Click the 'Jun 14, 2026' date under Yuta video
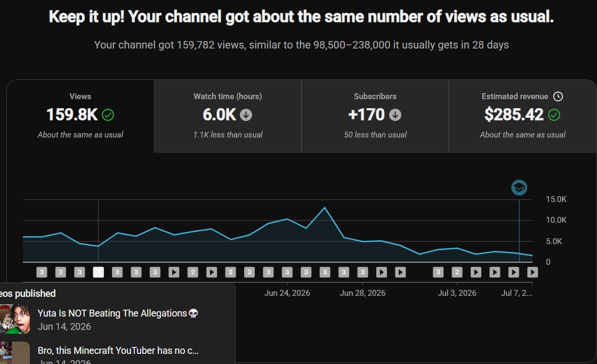Viewport: 597px width, 364px height. 64,327
